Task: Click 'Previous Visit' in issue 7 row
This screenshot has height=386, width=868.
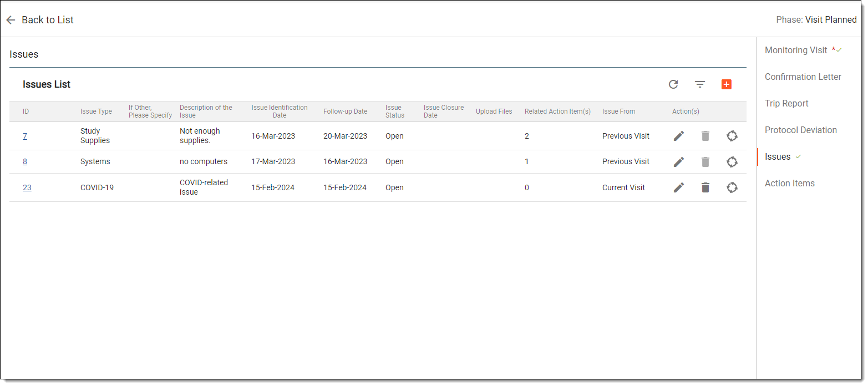Action: pos(626,136)
